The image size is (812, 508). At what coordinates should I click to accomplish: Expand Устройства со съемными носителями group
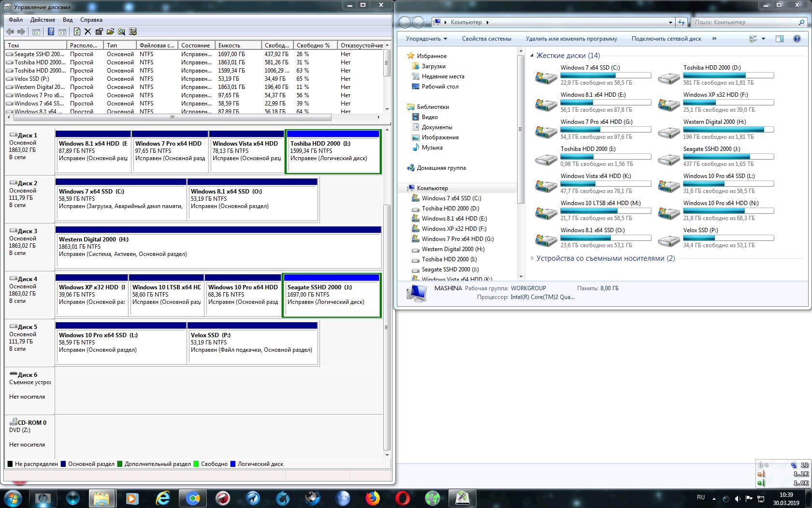532,258
